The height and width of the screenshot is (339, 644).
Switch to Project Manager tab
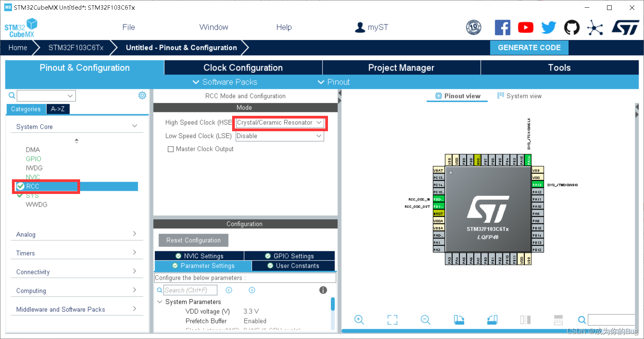pos(401,68)
